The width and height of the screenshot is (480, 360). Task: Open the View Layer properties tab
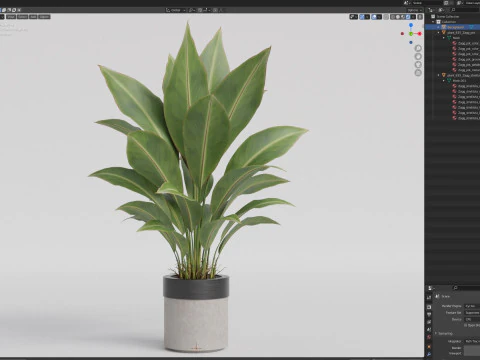point(429,322)
